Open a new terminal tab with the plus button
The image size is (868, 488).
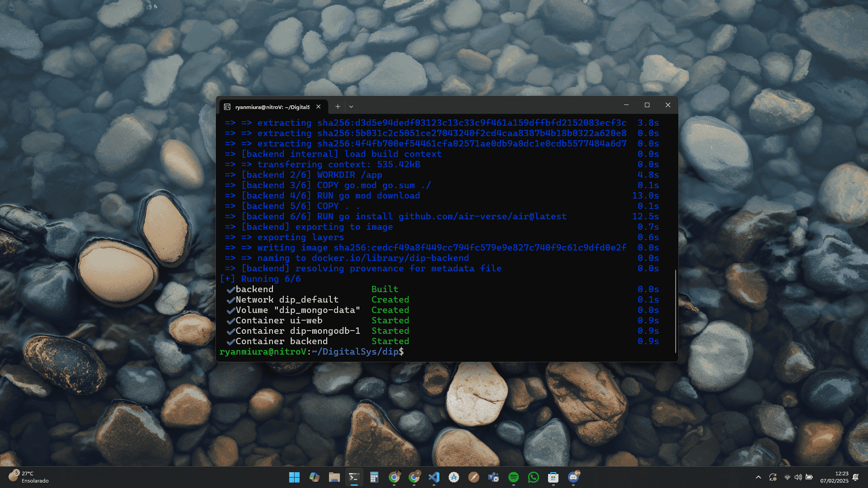[x=338, y=107]
